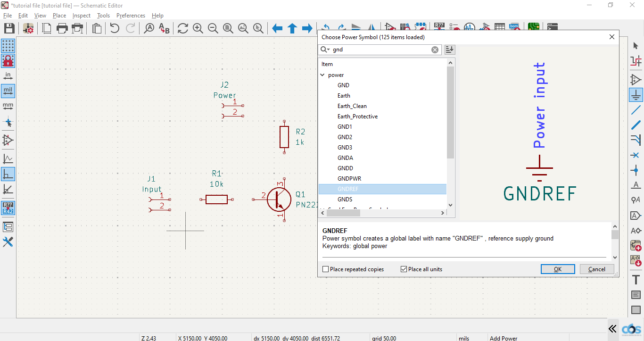Screen dimensions: 644x341
Task: Open Find and Replace tool
Action: coord(164,28)
